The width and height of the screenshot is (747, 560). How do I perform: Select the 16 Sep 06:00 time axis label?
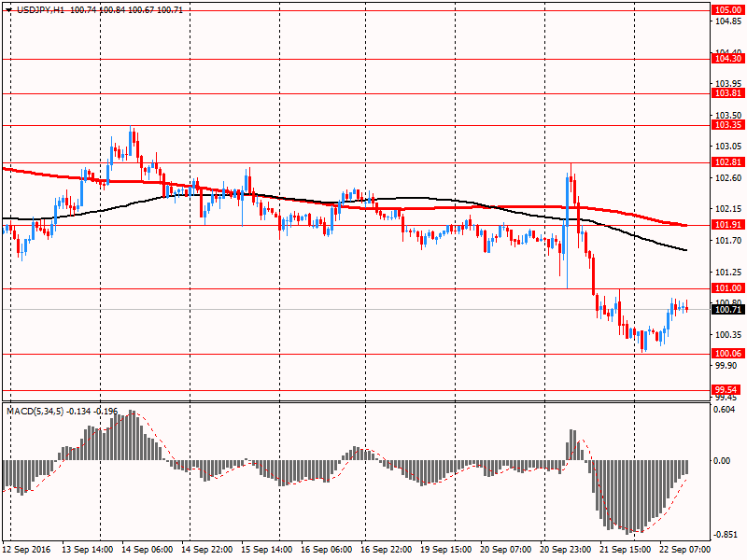tap(326, 550)
